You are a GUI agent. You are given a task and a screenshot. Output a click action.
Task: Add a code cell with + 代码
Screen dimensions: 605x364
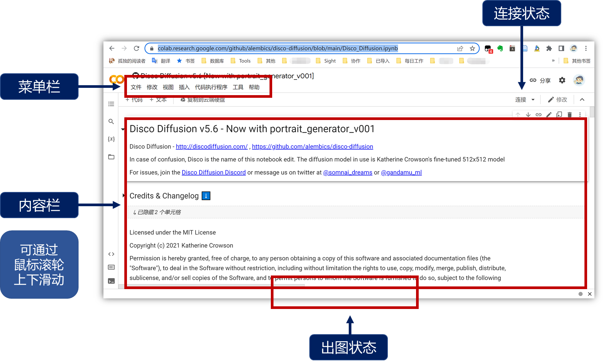coord(134,100)
